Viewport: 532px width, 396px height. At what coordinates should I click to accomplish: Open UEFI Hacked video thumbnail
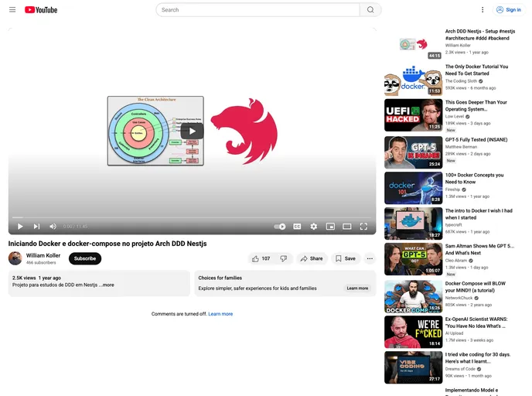(413, 115)
